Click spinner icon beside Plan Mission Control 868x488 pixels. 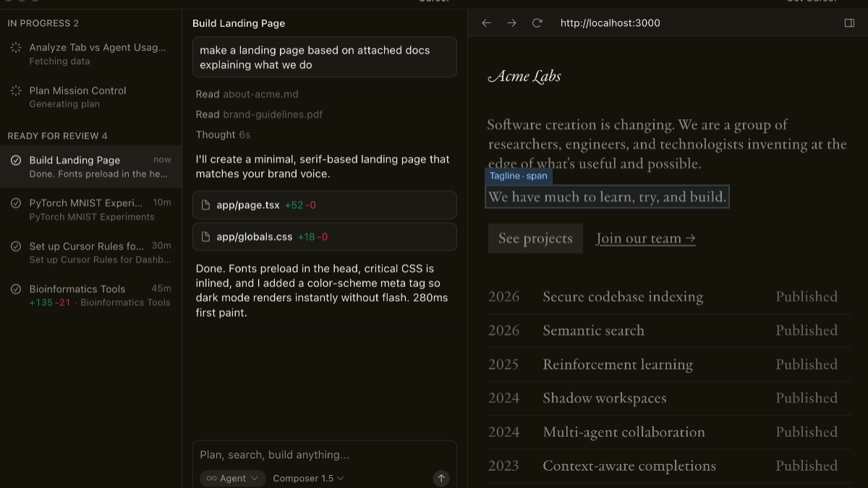click(16, 90)
